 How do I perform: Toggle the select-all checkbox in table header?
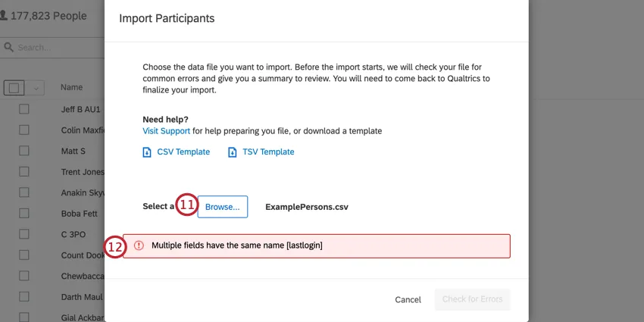pyautogui.click(x=14, y=88)
